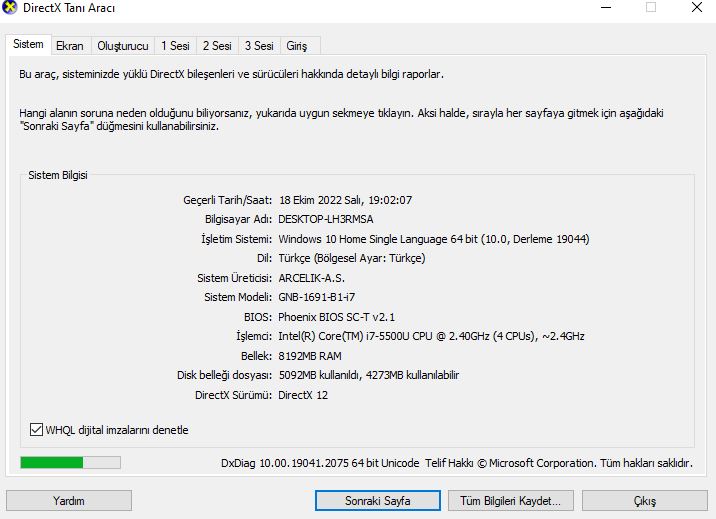This screenshot has width=716, height=519.
Task: Click BIOS value Phoenix BIOS SC-T v2.1
Action: tap(337, 317)
